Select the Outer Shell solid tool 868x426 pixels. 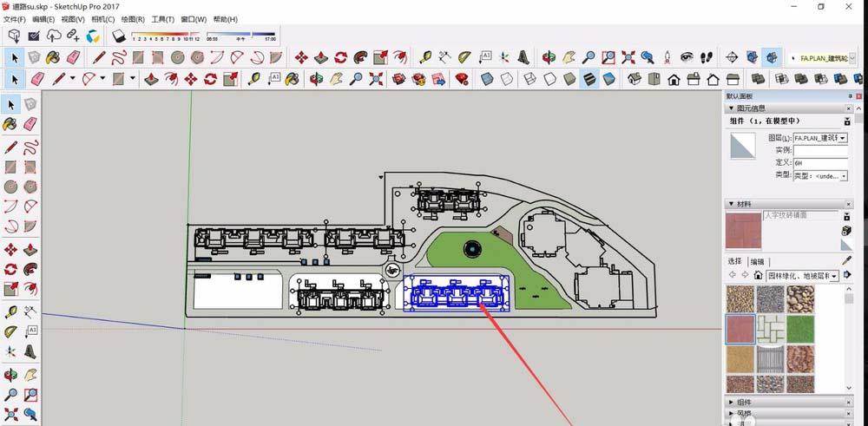point(758,79)
